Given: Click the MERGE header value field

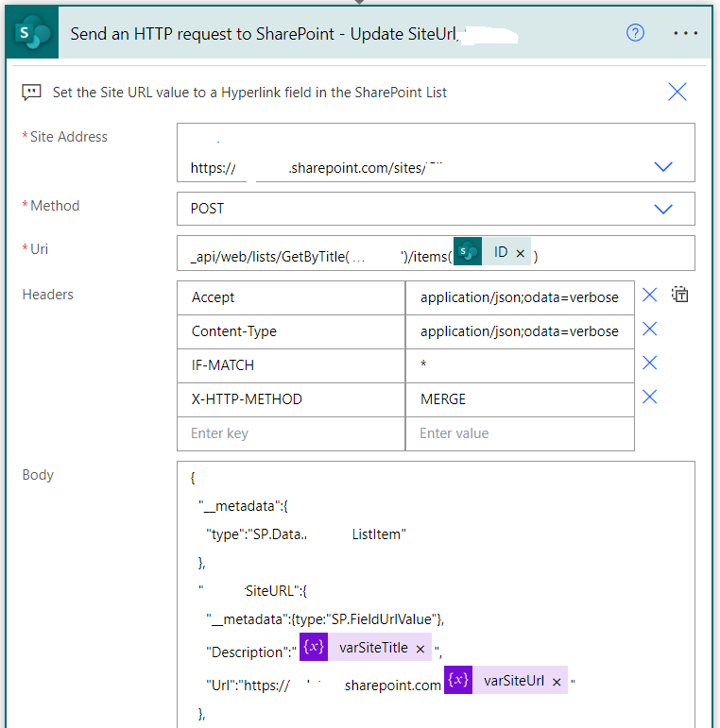Looking at the screenshot, I should (520, 399).
